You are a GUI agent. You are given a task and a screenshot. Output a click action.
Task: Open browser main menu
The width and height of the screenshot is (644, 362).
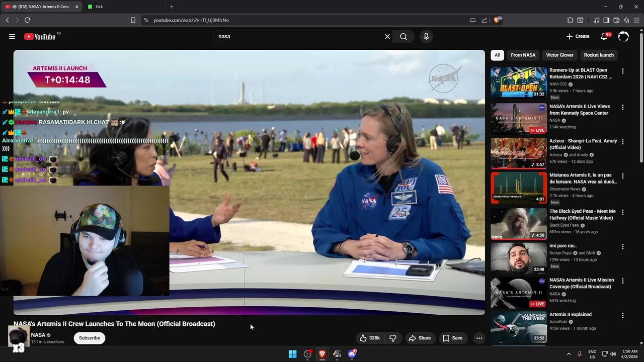point(636,20)
